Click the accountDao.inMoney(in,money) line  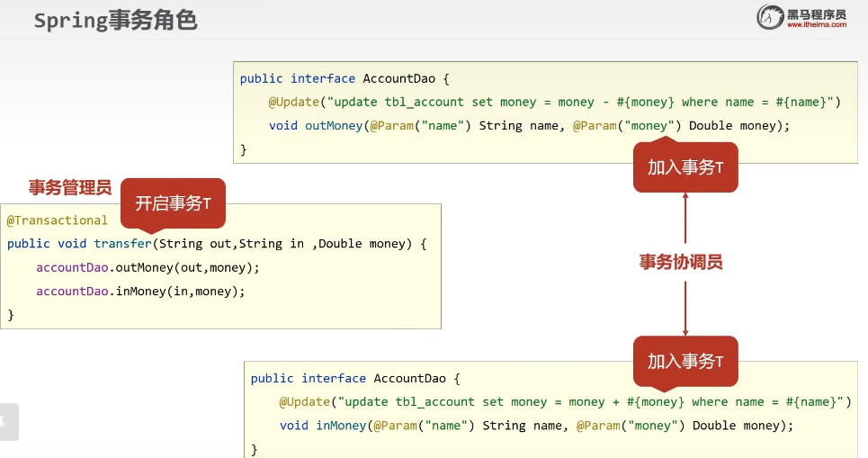(140, 292)
